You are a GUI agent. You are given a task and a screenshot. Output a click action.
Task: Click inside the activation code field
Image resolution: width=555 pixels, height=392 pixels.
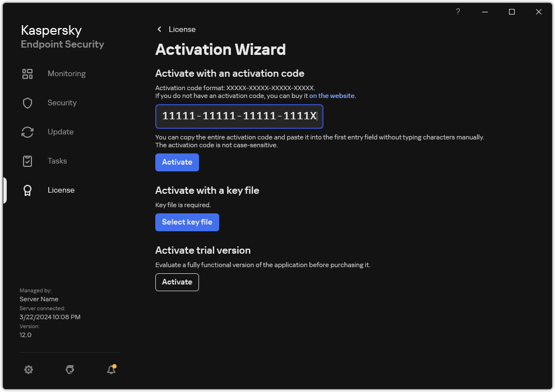point(239,116)
